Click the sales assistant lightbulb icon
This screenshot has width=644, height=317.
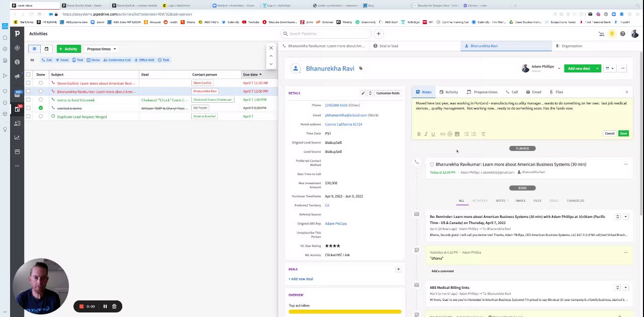tap(612, 34)
